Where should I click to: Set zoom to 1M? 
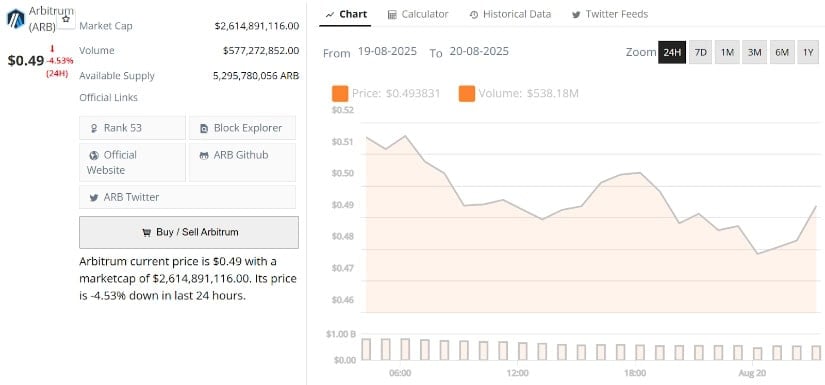[727, 52]
